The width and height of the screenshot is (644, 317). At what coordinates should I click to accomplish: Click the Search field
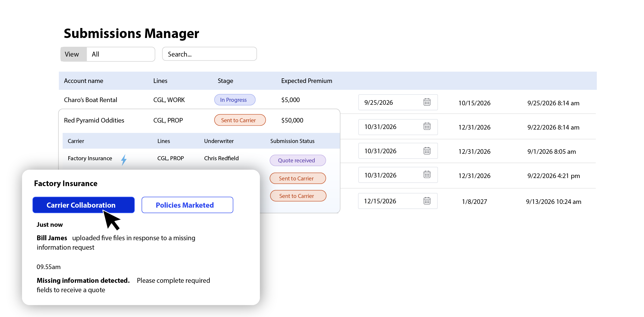pos(209,54)
